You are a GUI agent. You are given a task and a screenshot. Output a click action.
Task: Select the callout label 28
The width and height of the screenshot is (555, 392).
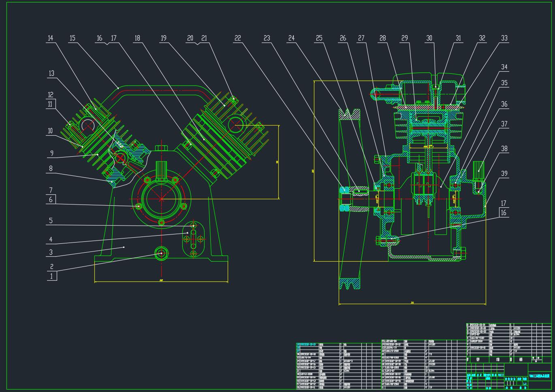pyautogui.click(x=382, y=38)
